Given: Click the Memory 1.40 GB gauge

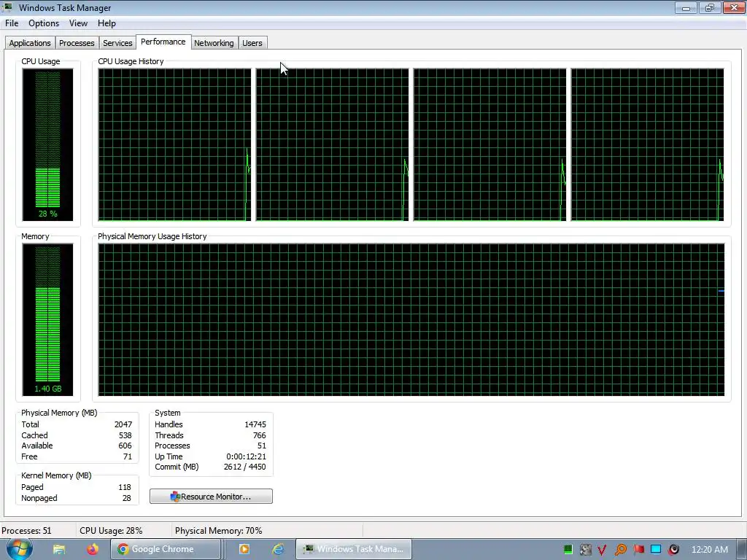Looking at the screenshot, I should (x=47, y=319).
